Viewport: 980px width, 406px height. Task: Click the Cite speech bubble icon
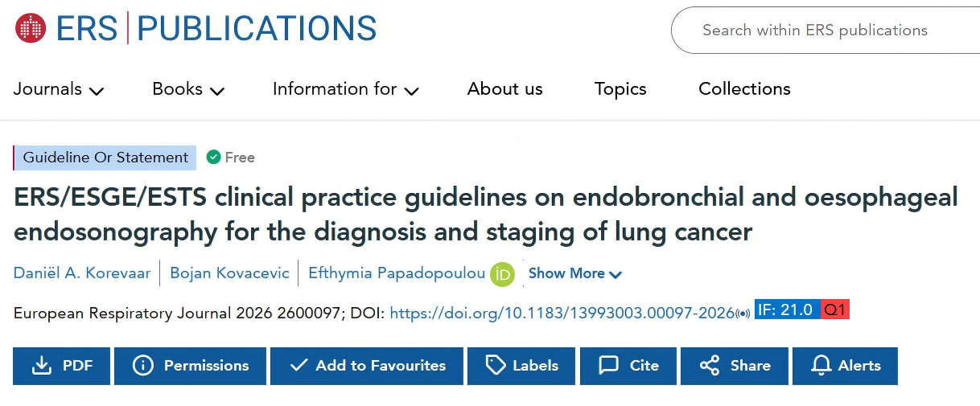pyautogui.click(x=609, y=366)
